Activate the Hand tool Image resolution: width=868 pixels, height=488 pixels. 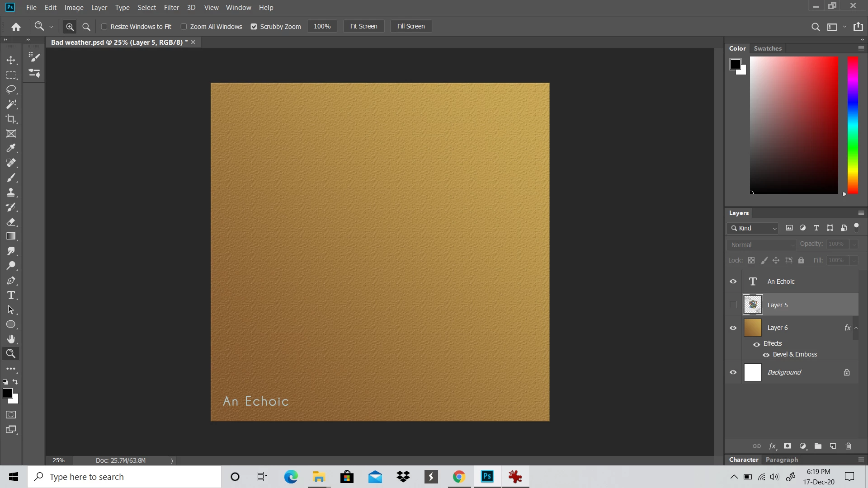click(x=11, y=339)
